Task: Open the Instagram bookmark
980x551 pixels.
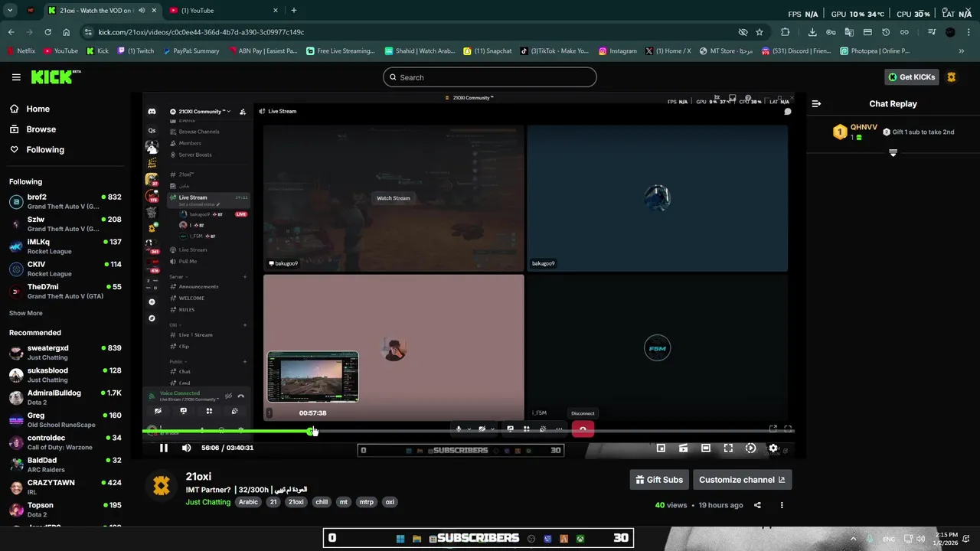Action: 618,51
